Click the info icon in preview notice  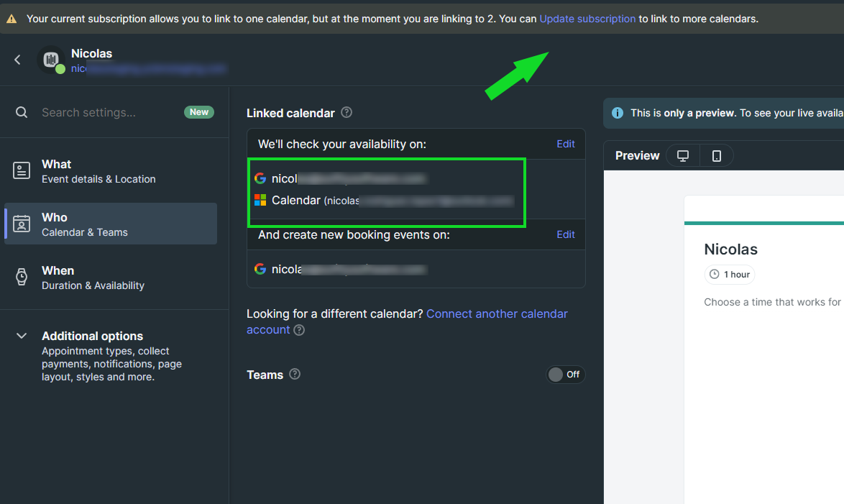617,113
